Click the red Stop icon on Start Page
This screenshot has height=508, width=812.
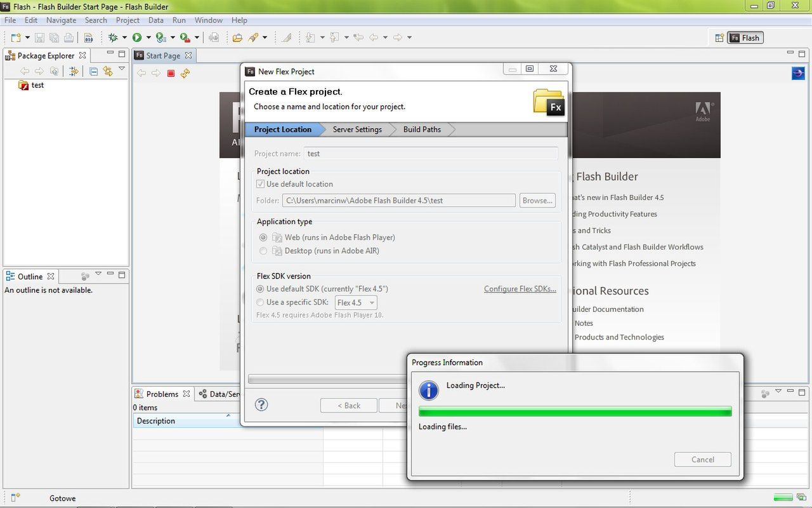tap(171, 73)
